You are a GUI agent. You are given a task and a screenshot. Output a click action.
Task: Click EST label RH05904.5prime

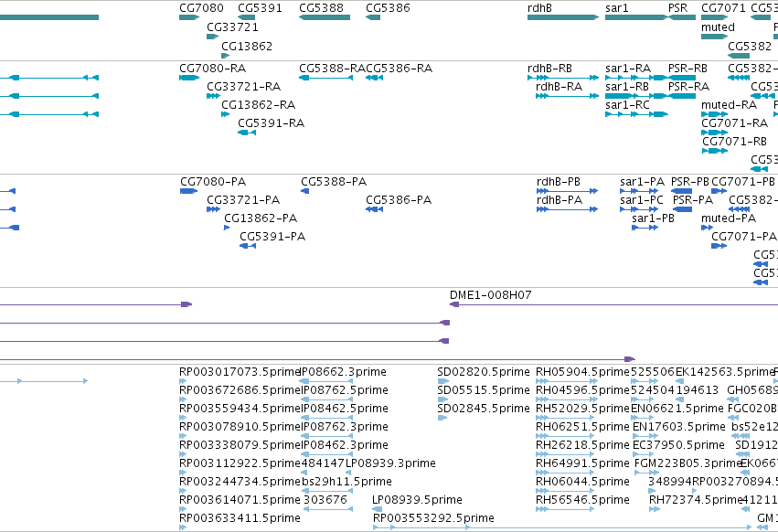pyautogui.click(x=582, y=372)
